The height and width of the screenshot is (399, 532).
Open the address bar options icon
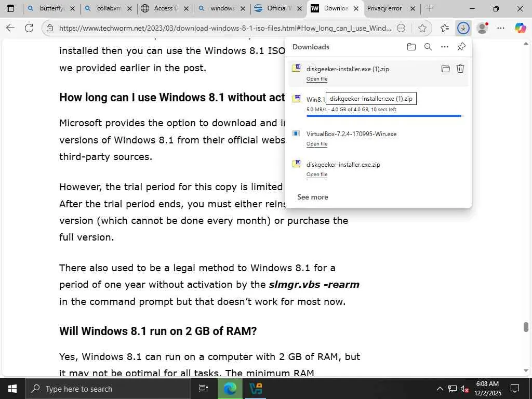click(x=401, y=28)
